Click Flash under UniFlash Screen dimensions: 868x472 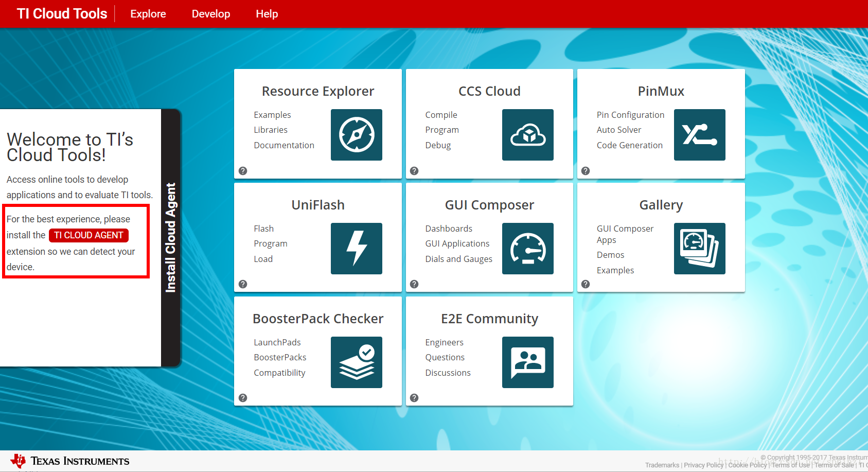263,229
